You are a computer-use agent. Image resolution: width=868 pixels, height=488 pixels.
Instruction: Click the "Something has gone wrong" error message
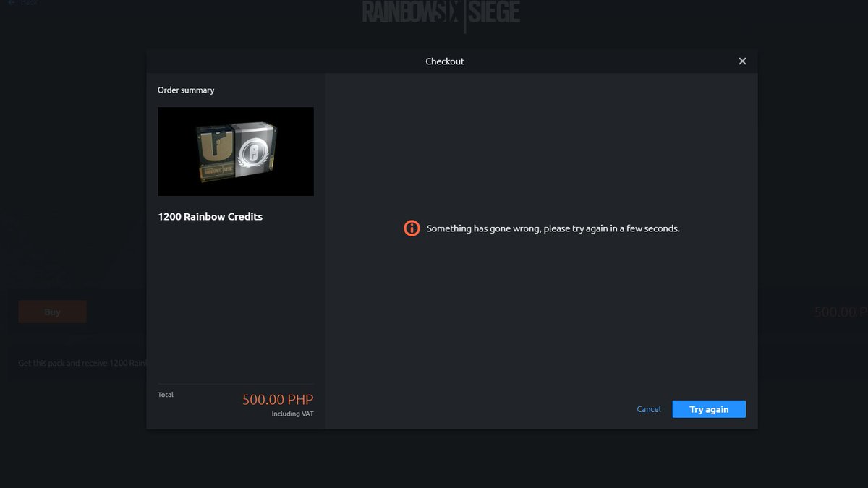pyautogui.click(x=553, y=228)
